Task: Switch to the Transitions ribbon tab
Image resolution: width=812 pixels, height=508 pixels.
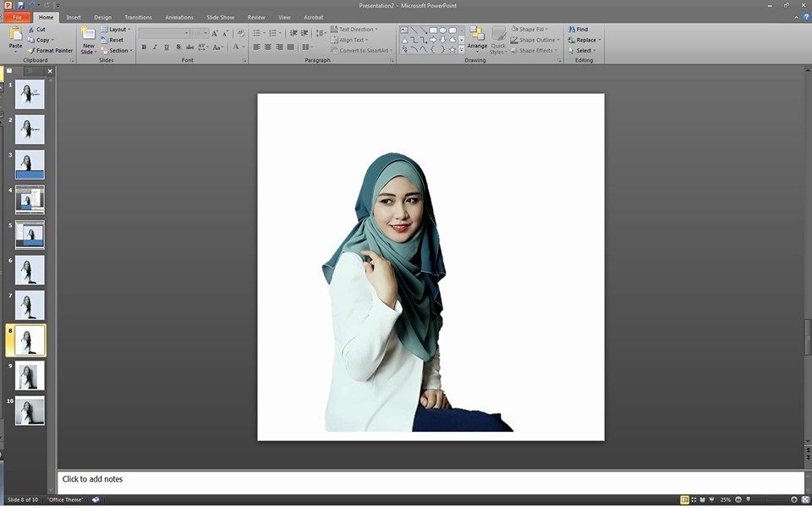Action: 138,17
